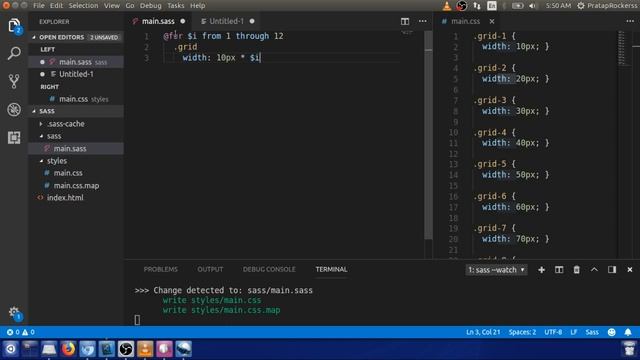This screenshot has width=640, height=360.
Task: Close the main.css tab
Action: pyautogui.click(x=492, y=21)
